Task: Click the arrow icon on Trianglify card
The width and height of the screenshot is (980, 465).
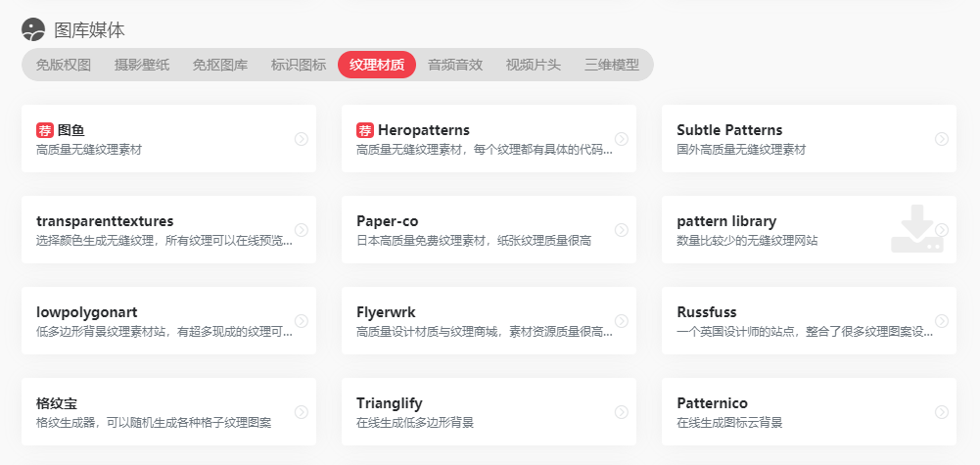Action: click(622, 412)
